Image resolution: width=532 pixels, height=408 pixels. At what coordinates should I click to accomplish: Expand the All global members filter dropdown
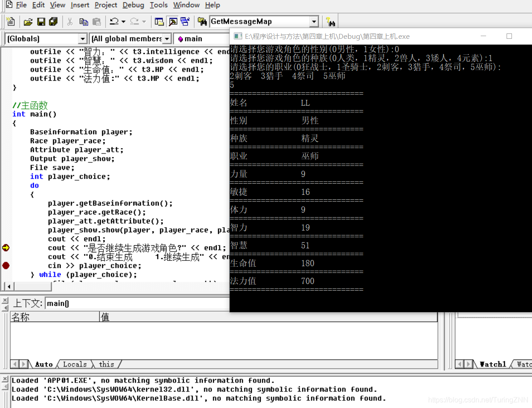pyautogui.click(x=167, y=39)
